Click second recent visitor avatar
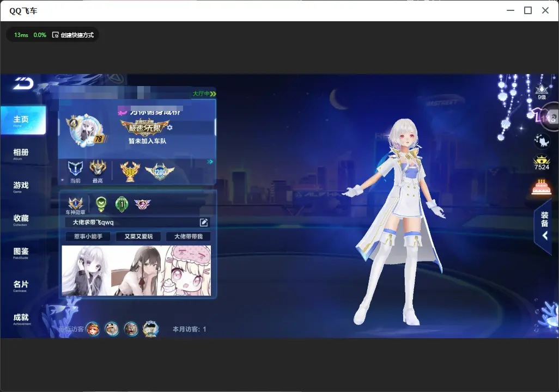Viewport: 559px width, 392px height. pyautogui.click(x=112, y=329)
